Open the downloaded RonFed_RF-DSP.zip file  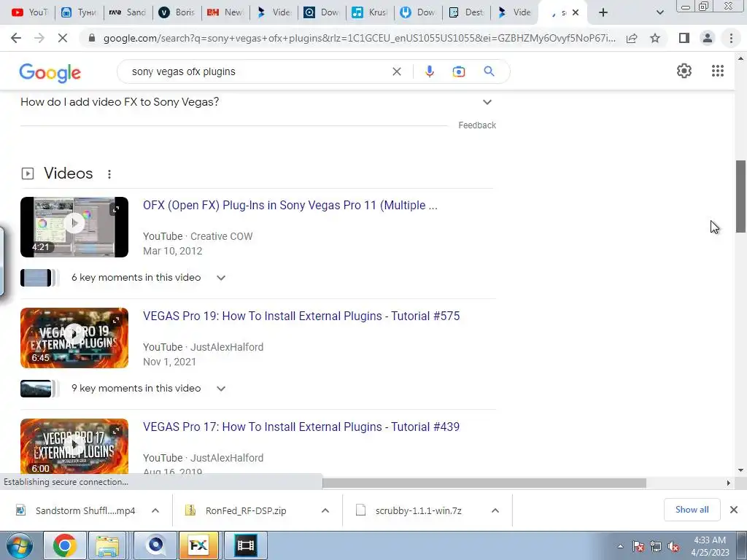[x=246, y=510]
